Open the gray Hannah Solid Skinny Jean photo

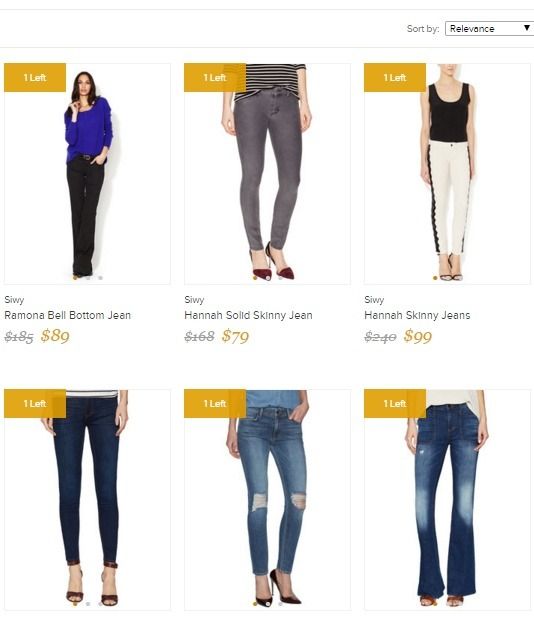267,174
